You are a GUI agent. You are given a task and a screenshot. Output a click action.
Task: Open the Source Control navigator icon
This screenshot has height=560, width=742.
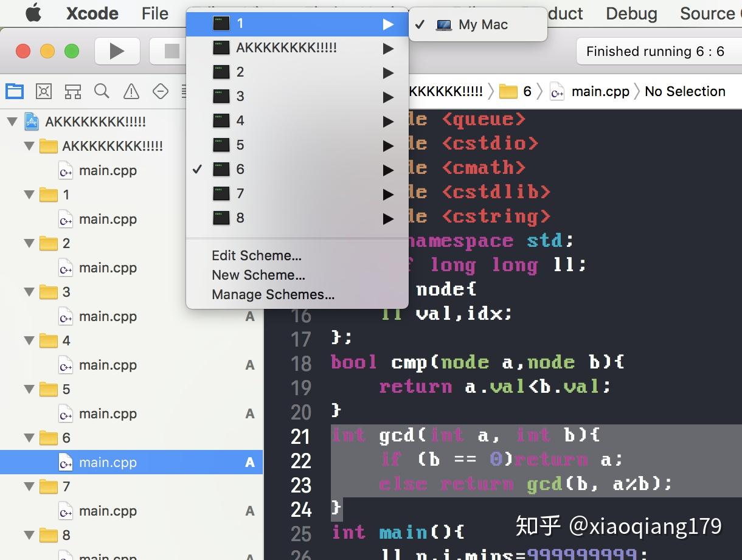pyautogui.click(x=44, y=91)
